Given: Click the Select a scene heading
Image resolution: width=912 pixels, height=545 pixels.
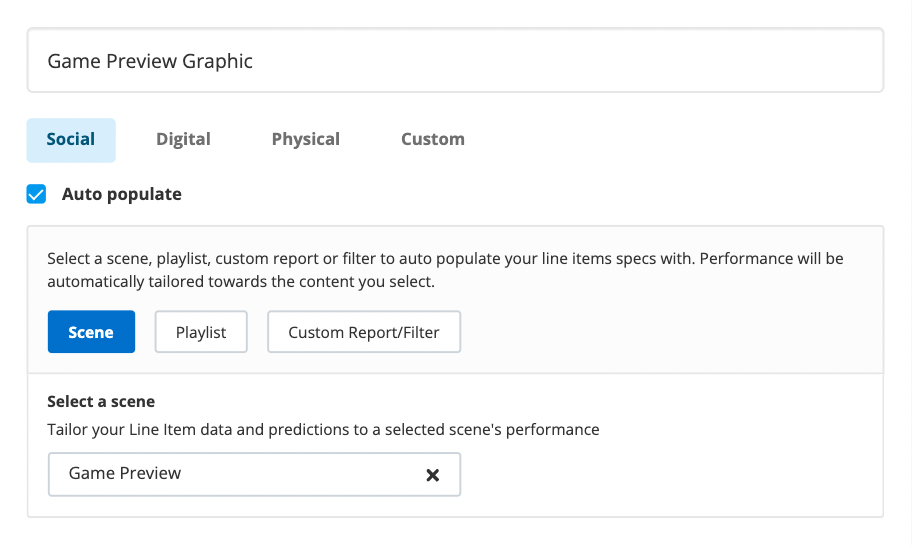Looking at the screenshot, I should pos(101,402).
